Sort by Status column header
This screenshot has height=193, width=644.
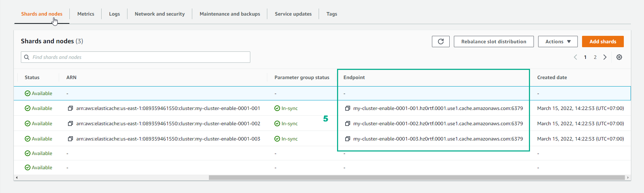click(x=32, y=77)
